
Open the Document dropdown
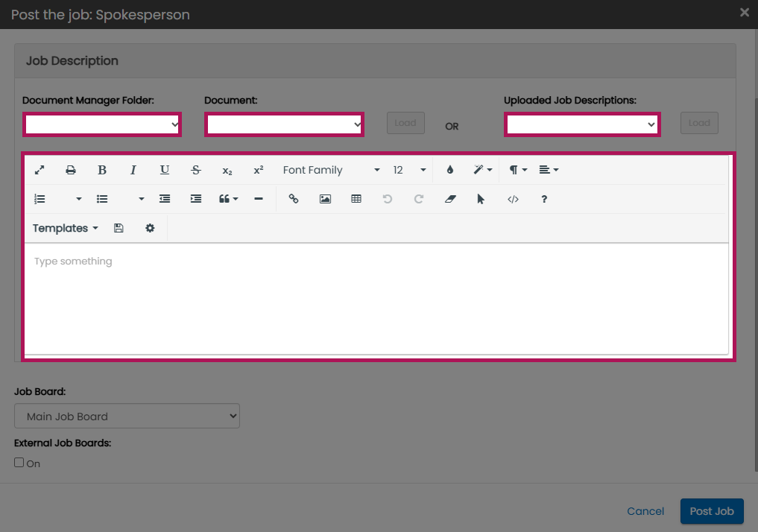click(x=284, y=124)
